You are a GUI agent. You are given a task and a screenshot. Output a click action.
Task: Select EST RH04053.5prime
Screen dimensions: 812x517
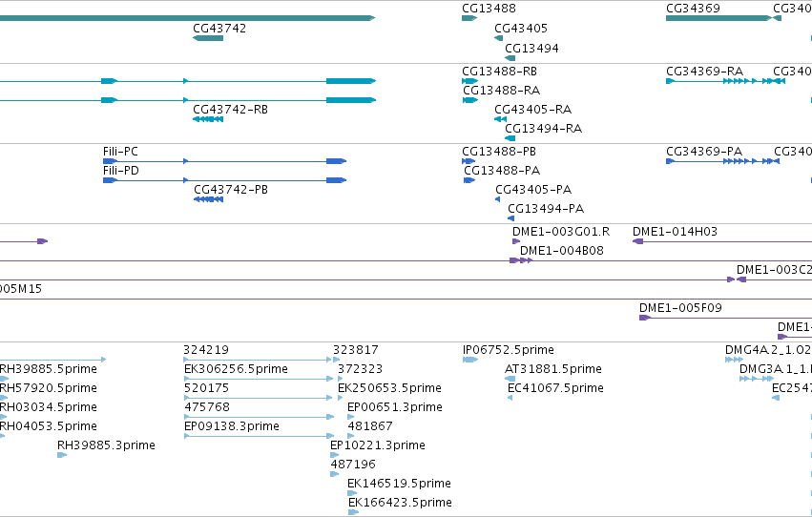click(3, 436)
